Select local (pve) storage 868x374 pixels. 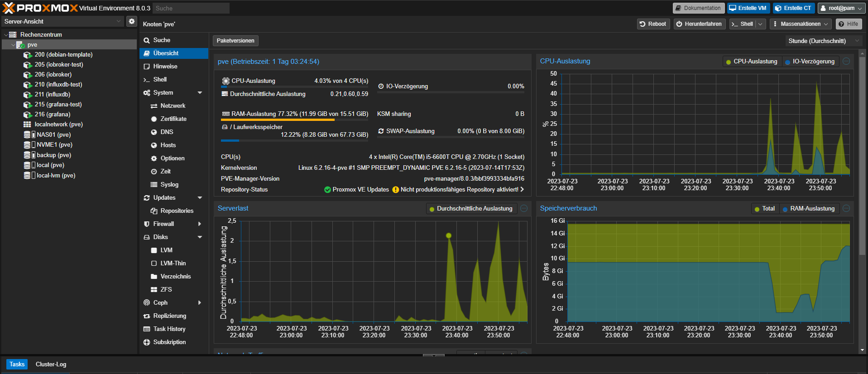[x=50, y=165]
